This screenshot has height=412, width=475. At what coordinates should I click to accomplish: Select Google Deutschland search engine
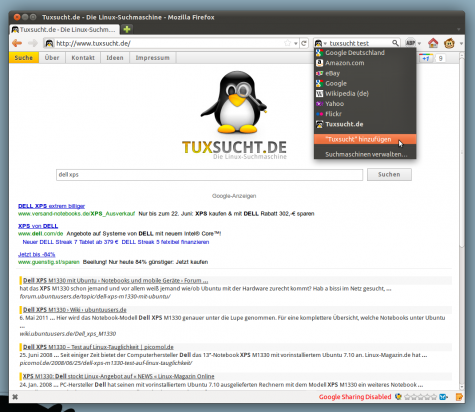point(365,53)
